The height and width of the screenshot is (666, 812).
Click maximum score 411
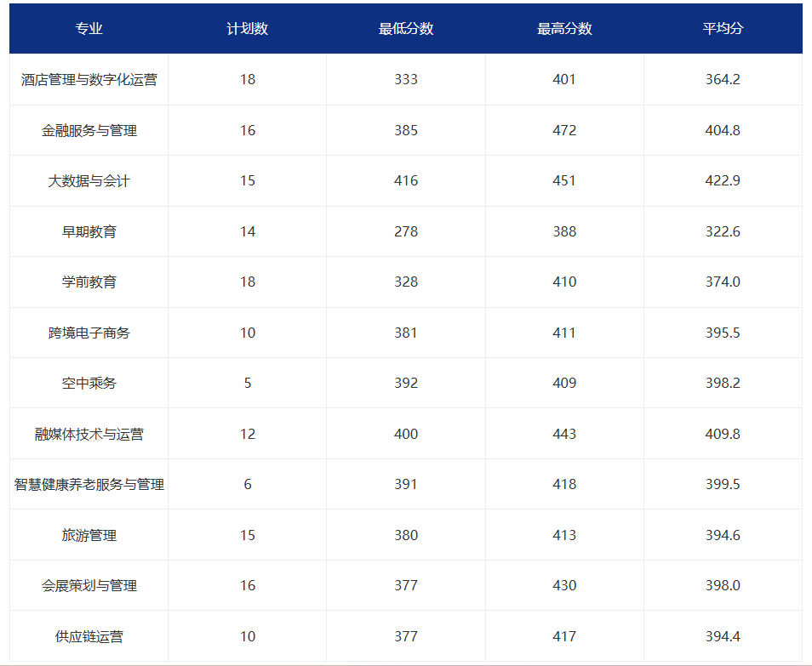564,333
